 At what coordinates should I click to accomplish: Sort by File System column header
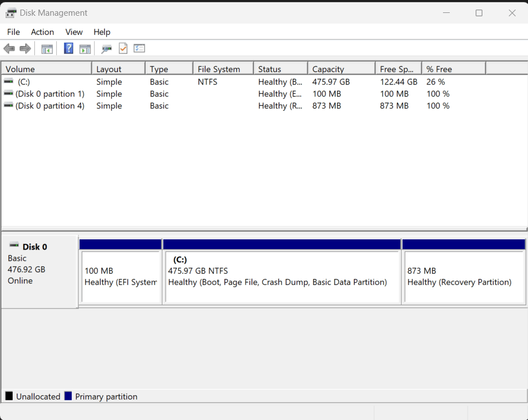(223, 69)
